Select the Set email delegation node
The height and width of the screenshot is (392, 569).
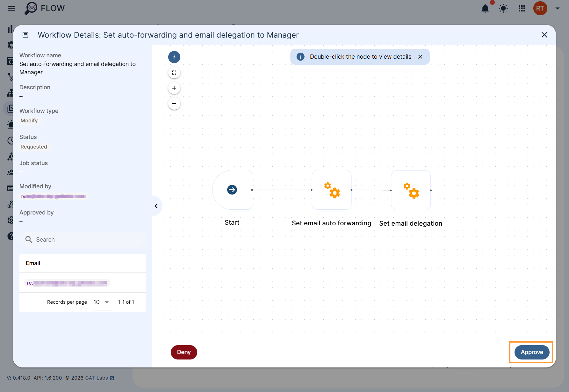[x=411, y=190]
